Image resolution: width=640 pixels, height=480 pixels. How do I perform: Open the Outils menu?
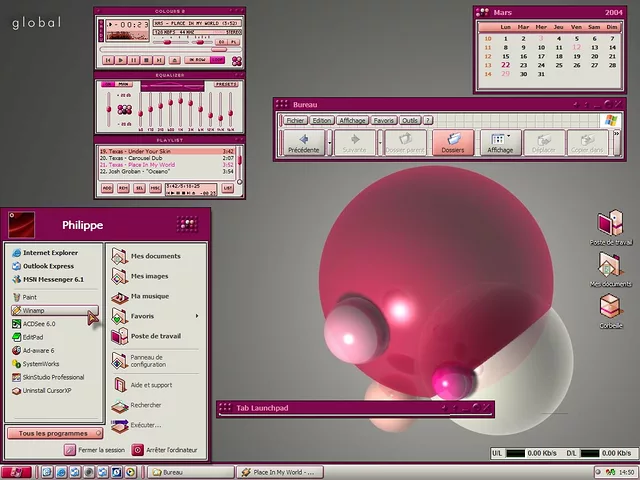pos(410,120)
